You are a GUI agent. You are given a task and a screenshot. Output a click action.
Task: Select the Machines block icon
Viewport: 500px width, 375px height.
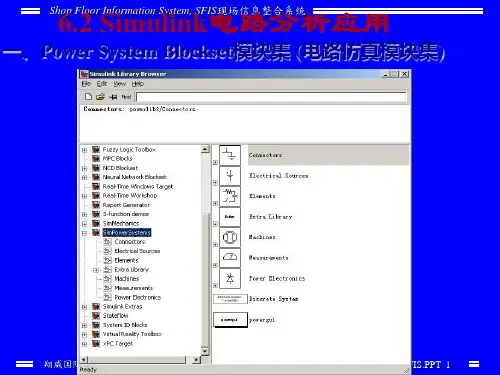point(230,237)
